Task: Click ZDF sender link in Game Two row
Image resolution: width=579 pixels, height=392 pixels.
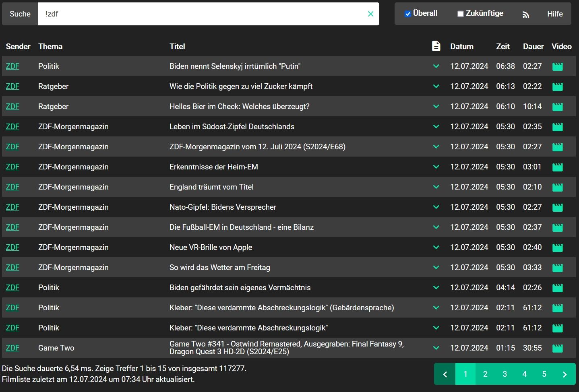Action: (12, 348)
